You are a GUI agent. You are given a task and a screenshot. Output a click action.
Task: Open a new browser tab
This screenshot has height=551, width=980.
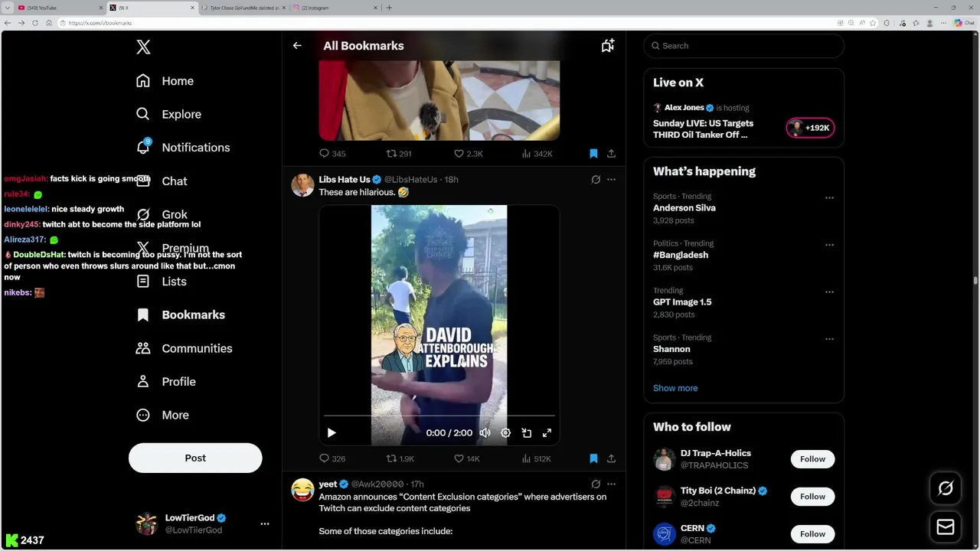click(389, 8)
